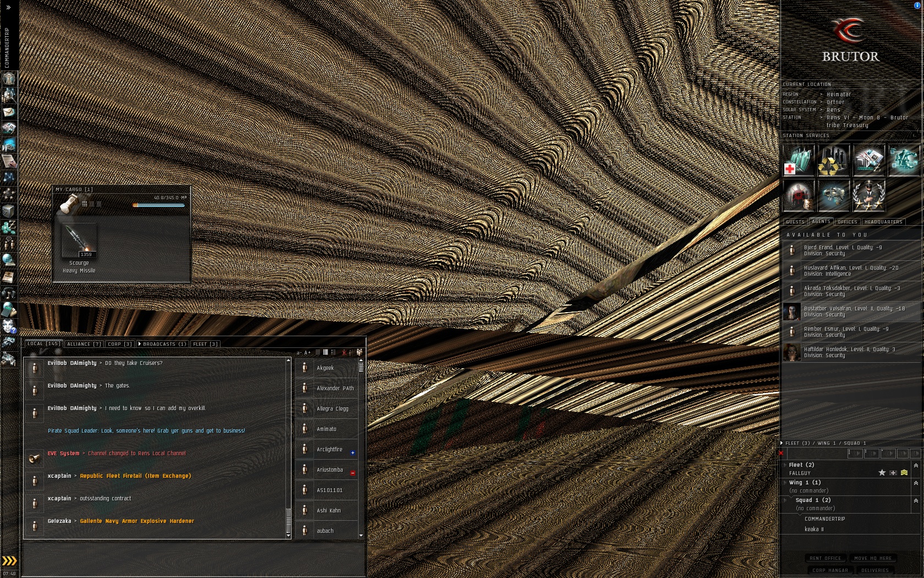This screenshot has width=924, height=578.
Task: Open the ship repair station service icon
Action: pyautogui.click(x=834, y=196)
